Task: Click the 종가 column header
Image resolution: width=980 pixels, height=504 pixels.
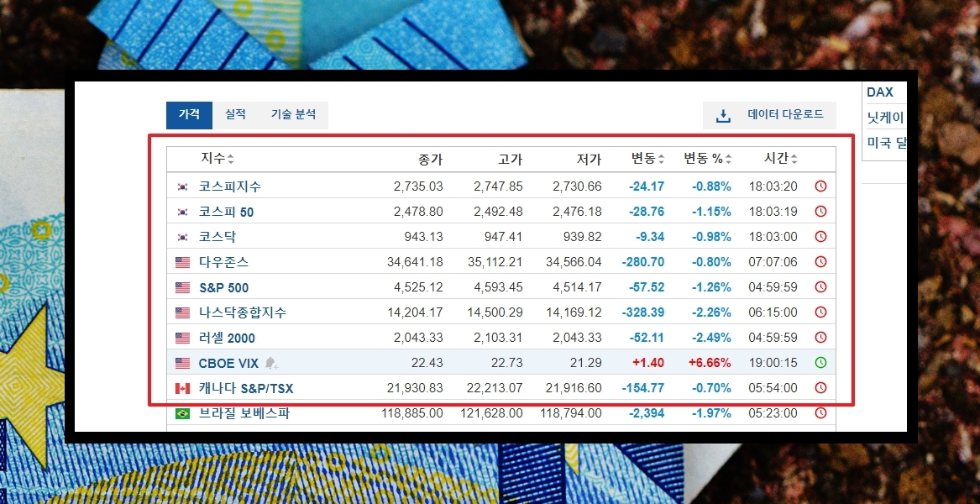Action: (431, 160)
